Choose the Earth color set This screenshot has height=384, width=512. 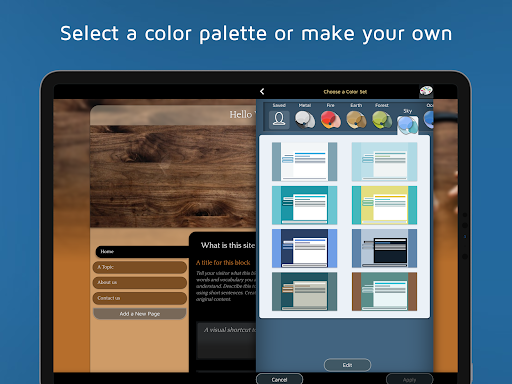tap(356, 120)
